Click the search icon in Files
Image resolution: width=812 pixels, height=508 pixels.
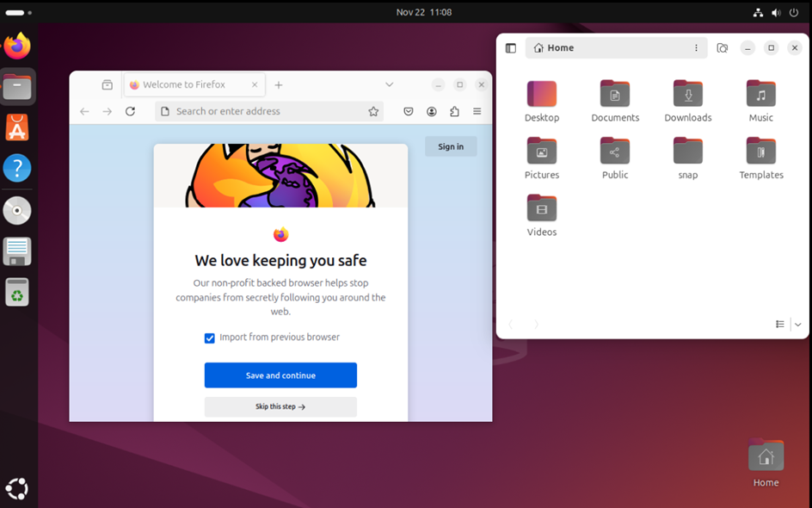tap(723, 48)
